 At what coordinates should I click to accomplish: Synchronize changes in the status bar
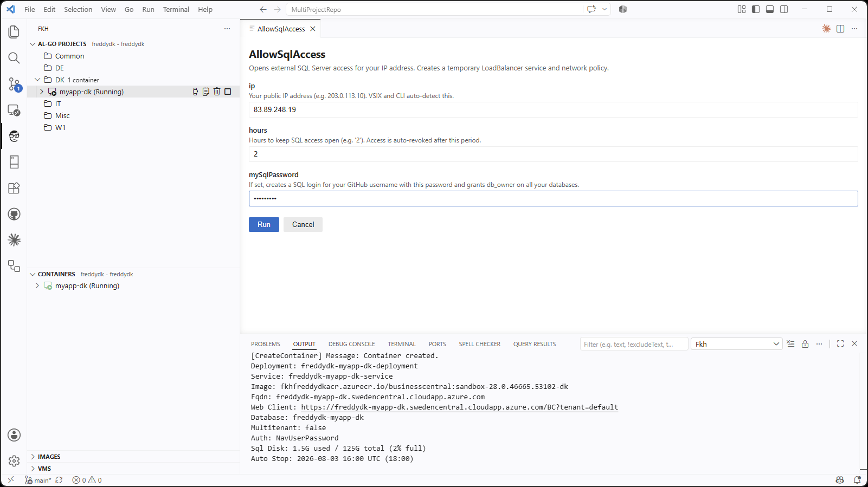coord(59,480)
